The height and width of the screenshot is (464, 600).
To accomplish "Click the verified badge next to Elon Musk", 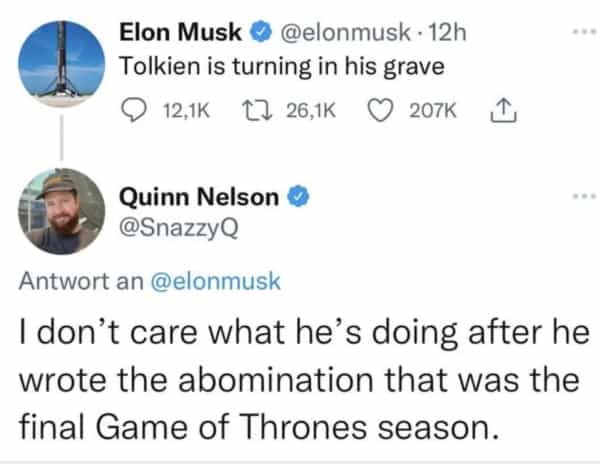I will tap(258, 33).
